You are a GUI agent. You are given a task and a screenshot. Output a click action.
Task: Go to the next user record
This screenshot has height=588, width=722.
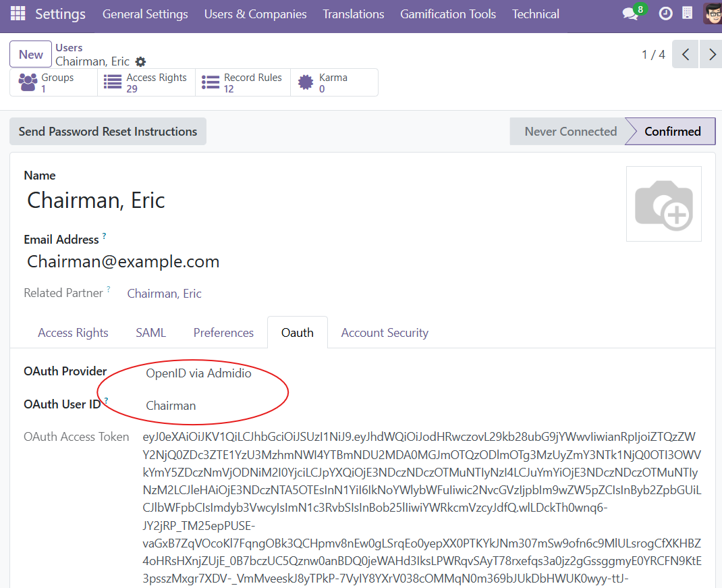[x=711, y=55]
